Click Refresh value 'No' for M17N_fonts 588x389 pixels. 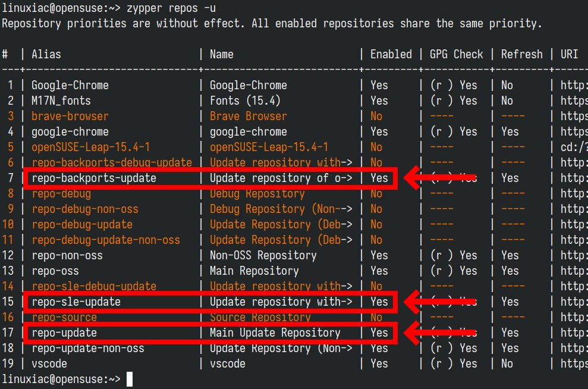pyautogui.click(x=507, y=101)
